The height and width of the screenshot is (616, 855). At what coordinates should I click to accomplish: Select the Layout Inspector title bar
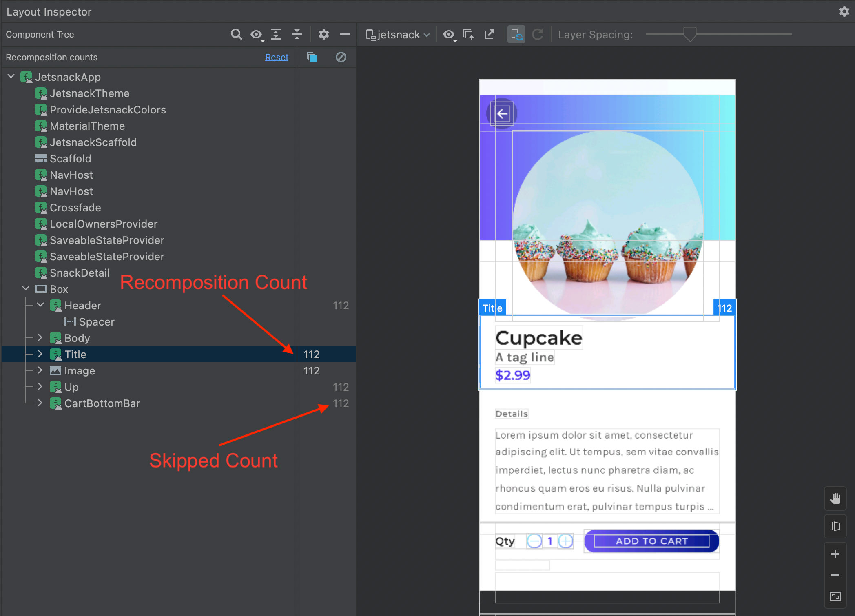click(x=49, y=11)
